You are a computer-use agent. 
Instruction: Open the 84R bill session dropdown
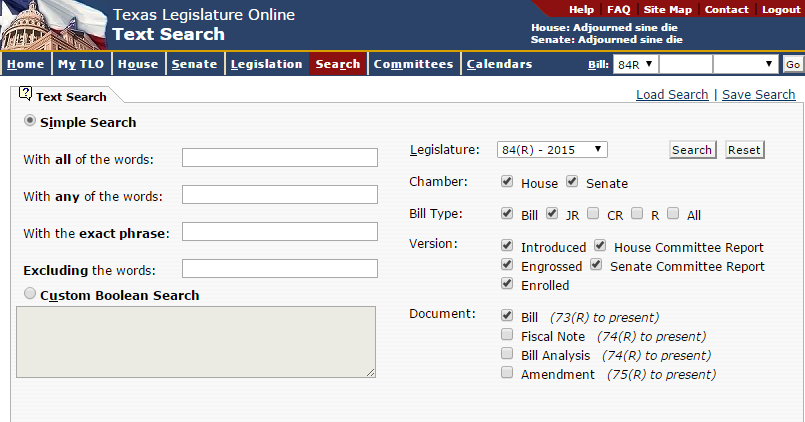click(x=635, y=64)
